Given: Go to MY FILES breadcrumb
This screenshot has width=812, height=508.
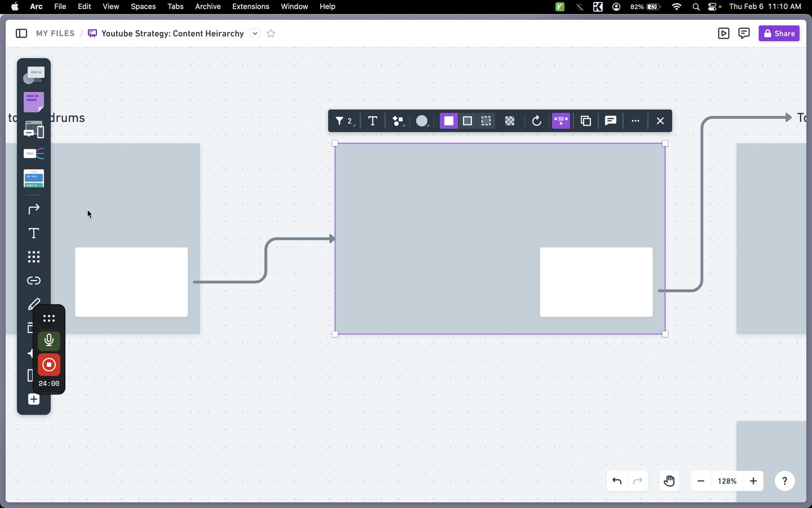Looking at the screenshot, I should coord(55,34).
